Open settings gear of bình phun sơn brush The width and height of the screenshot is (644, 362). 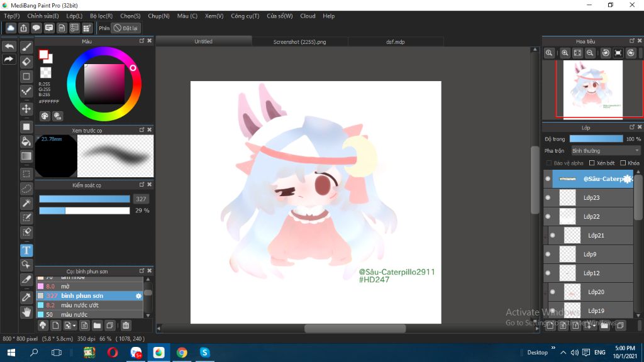[138, 296]
